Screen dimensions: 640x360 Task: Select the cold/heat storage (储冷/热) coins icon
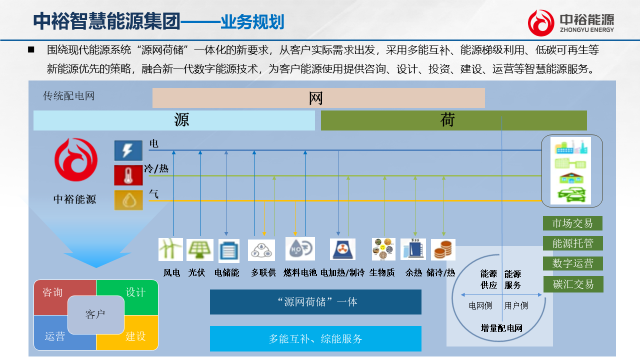(443, 250)
